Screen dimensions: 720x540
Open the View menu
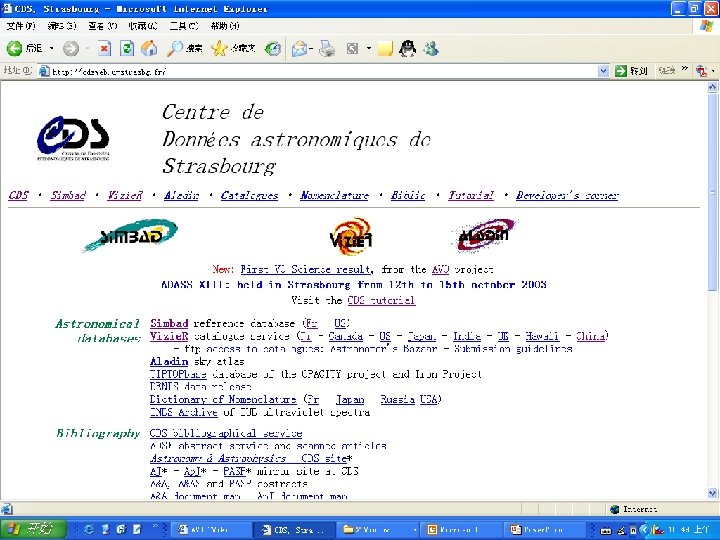click(102, 26)
